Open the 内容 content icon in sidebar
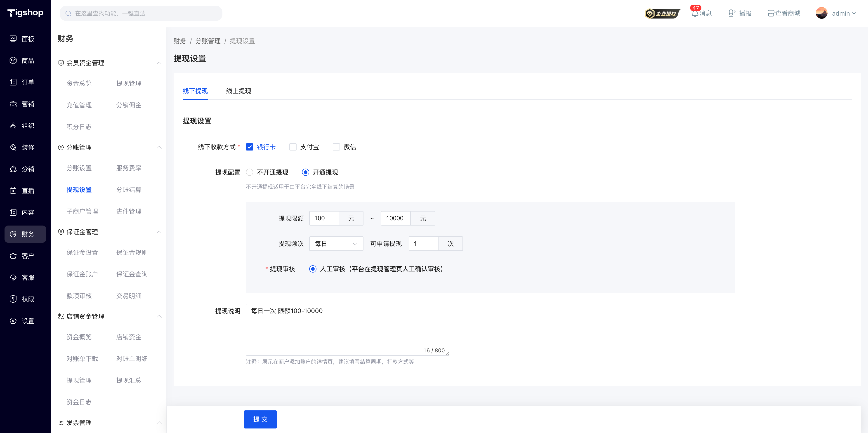 click(13, 212)
